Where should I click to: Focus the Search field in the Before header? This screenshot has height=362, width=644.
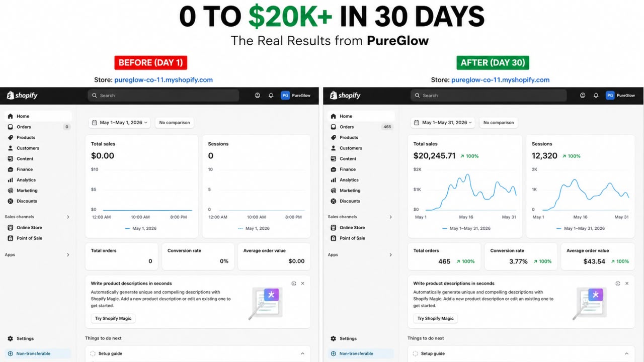(x=163, y=96)
